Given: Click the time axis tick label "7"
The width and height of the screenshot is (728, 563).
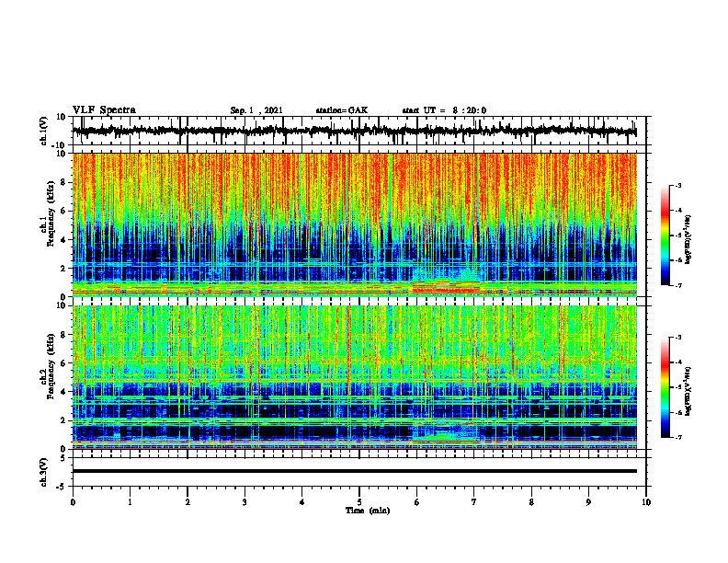Looking at the screenshot, I should coord(474,502).
